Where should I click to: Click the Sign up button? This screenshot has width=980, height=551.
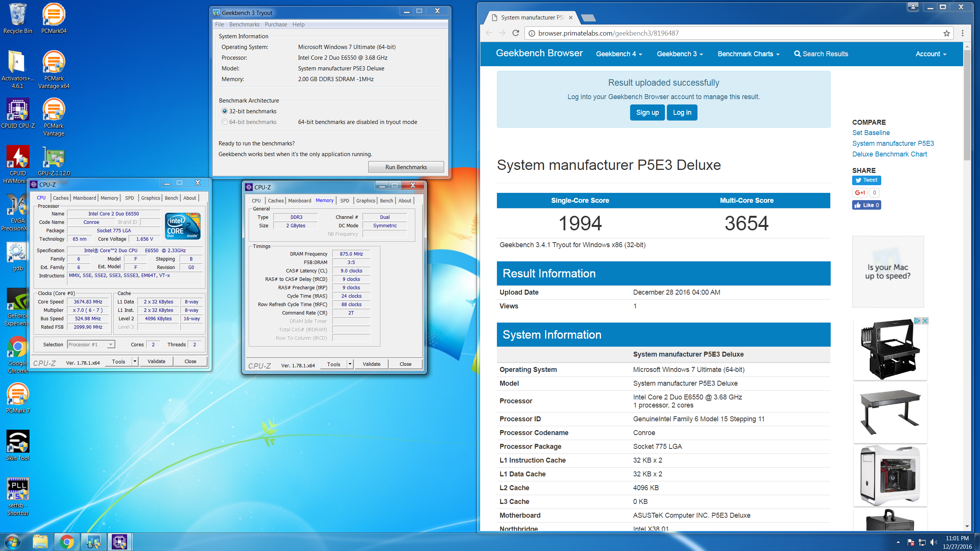point(647,112)
